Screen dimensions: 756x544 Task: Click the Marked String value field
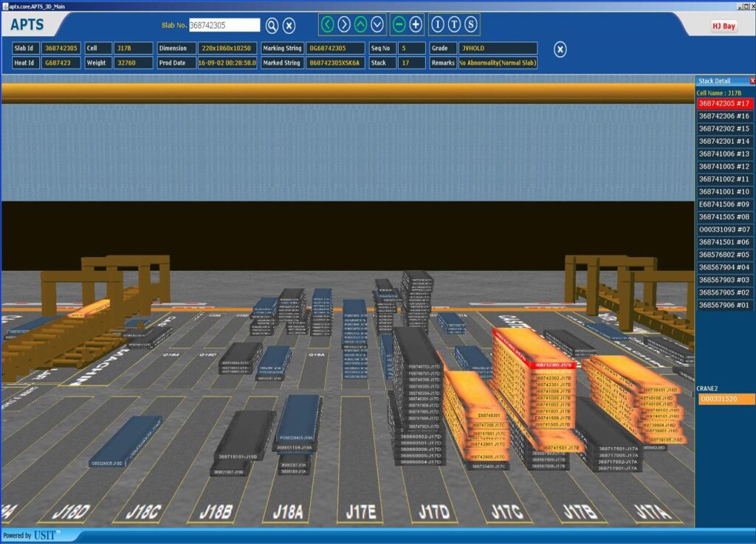point(335,63)
